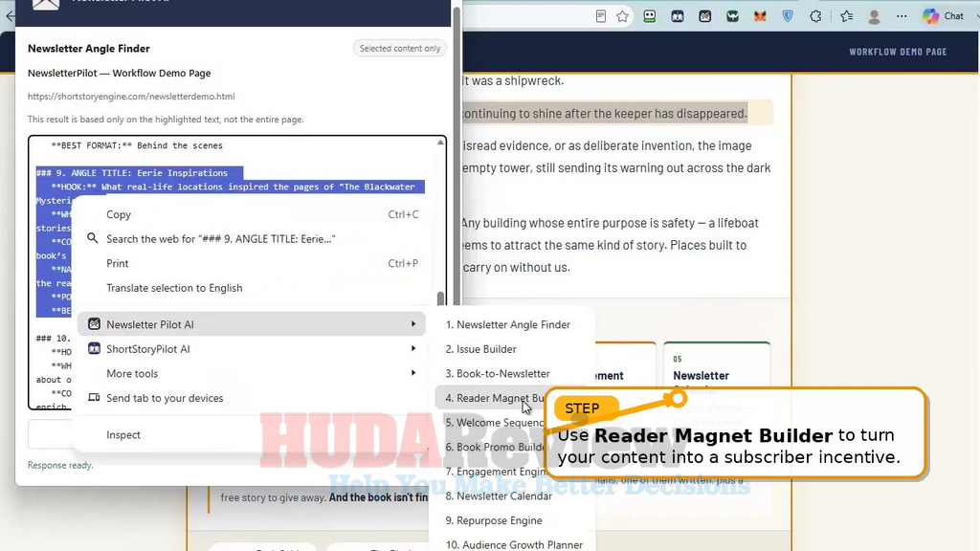This screenshot has height=551, width=980.
Task: Click the magnifier icon beside Search the web
Action: pos(93,238)
